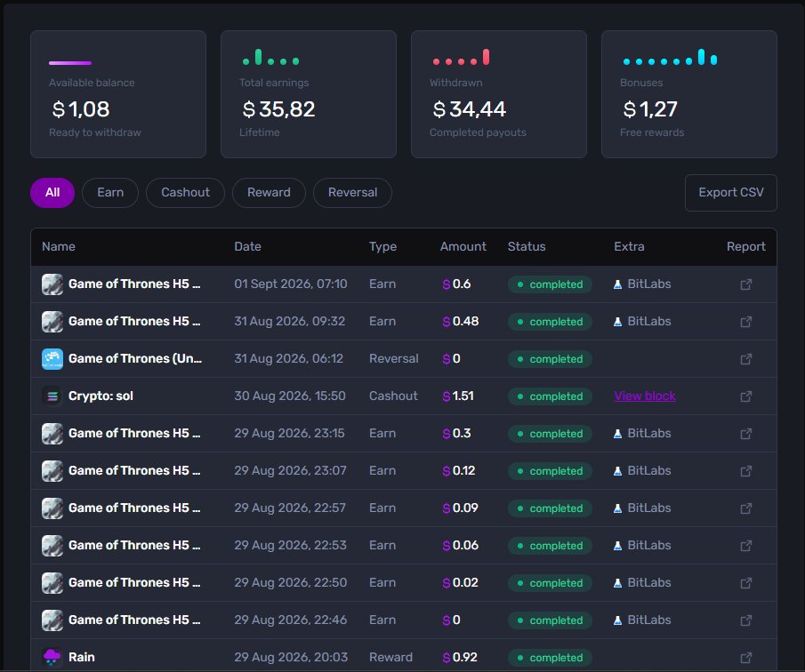Click BitLabs flask icon in $0.6 row
Viewport: 805px width, 672px height.
[617, 284]
